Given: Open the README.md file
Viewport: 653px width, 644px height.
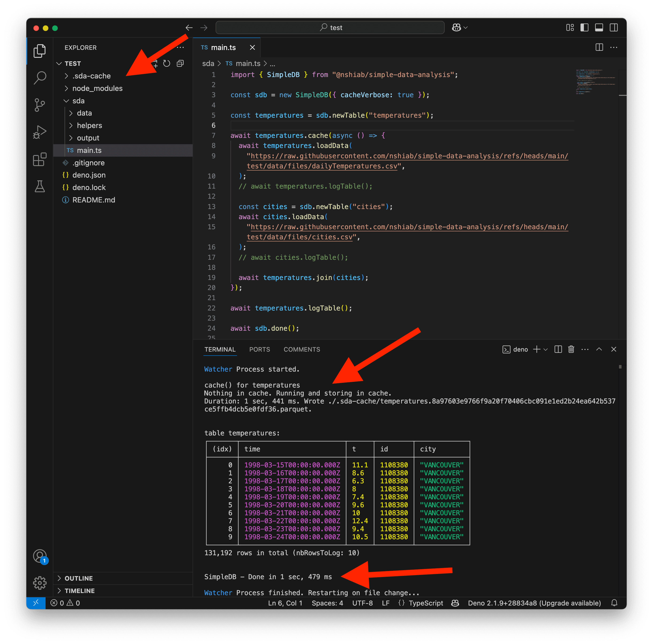Looking at the screenshot, I should coord(94,200).
